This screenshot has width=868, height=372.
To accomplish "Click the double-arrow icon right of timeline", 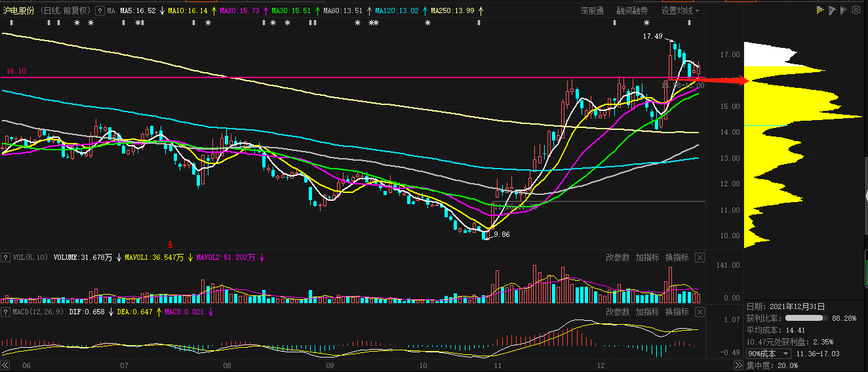I will click(x=738, y=365).
